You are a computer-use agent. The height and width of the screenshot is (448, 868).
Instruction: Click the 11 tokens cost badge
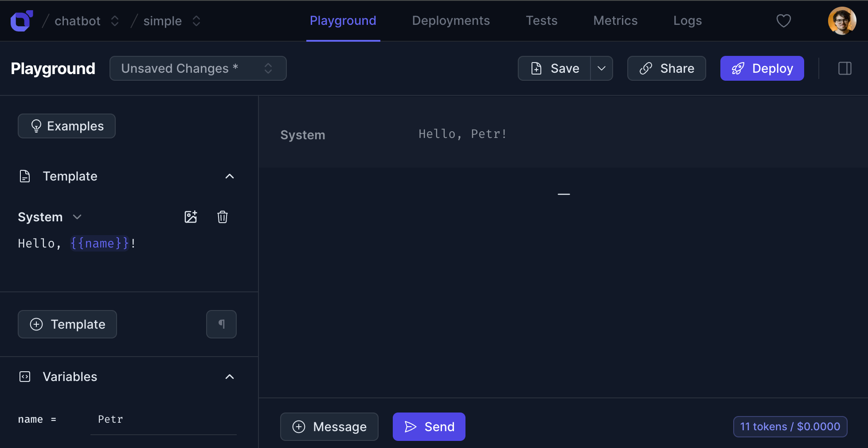pos(790,427)
